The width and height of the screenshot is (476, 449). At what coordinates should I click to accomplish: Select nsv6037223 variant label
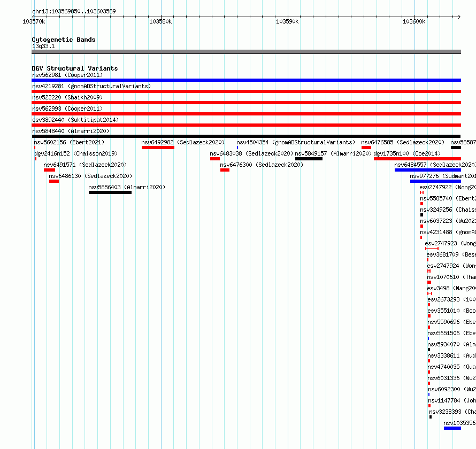click(x=448, y=221)
